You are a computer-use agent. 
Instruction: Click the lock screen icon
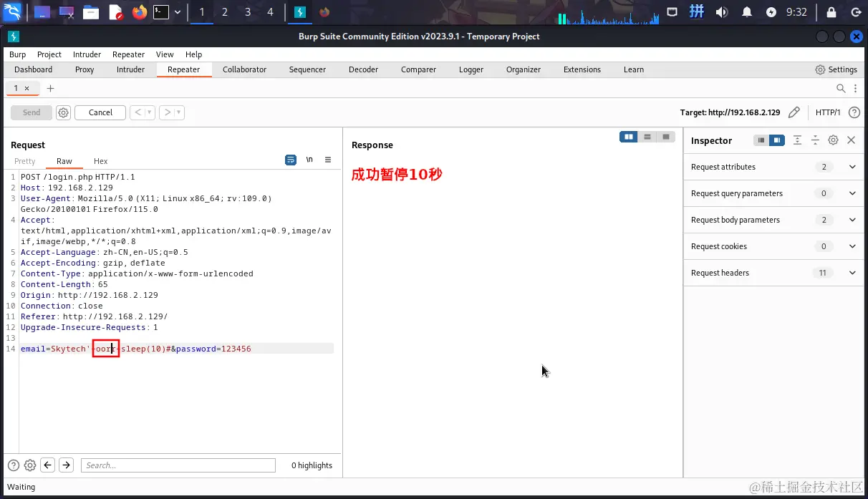click(831, 12)
